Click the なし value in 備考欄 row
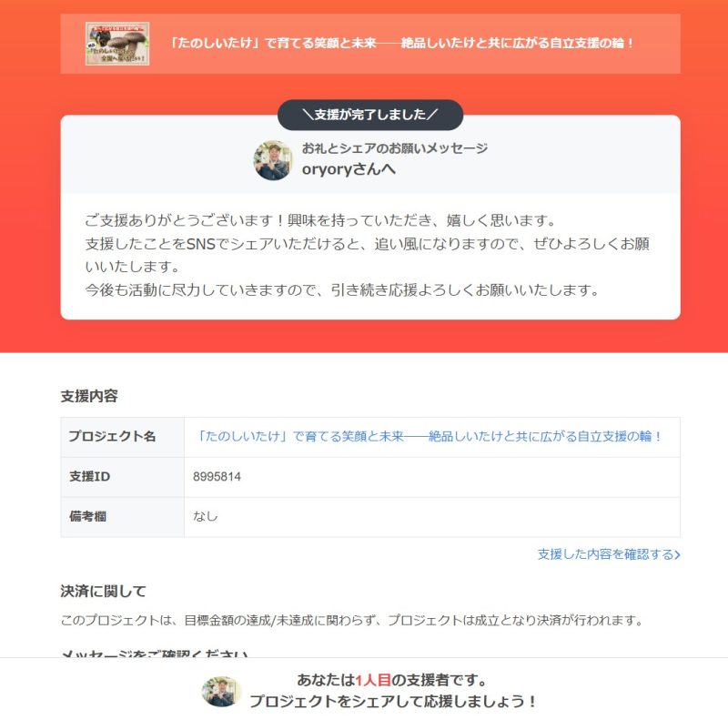The image size is (728, 720). coord(206,516)
